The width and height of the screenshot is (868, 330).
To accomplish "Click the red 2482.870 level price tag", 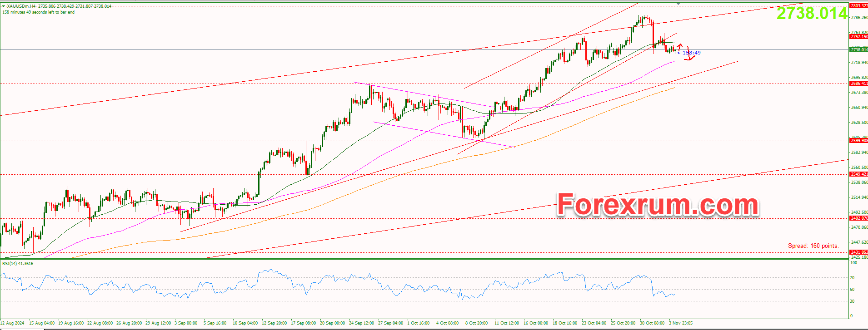I will pyautogui.click(x=859, y=218).
